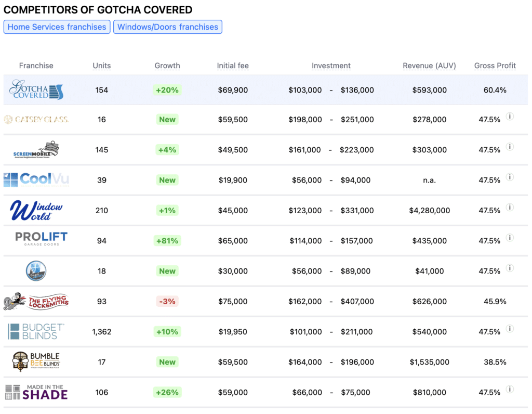Click the $19,950 initial fee value
The width and height of the screenshot is (532, 414).
(233, 331)
